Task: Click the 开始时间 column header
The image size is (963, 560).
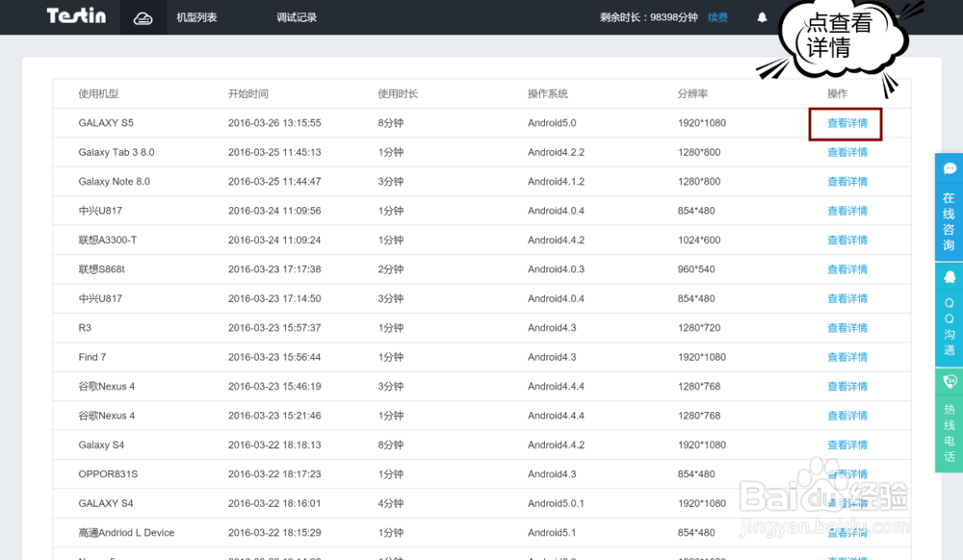Action: pyautogui.click(x=248, y=94)
